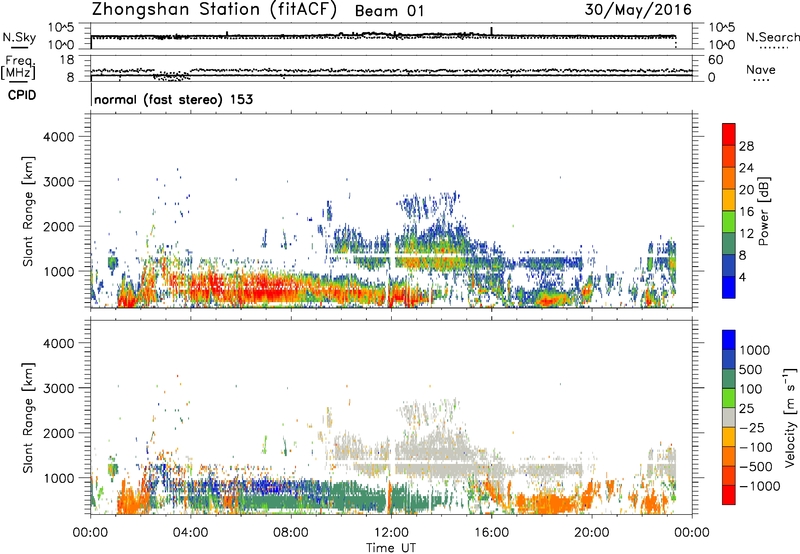Click '4000' on power panel range axis

[59, 137]
